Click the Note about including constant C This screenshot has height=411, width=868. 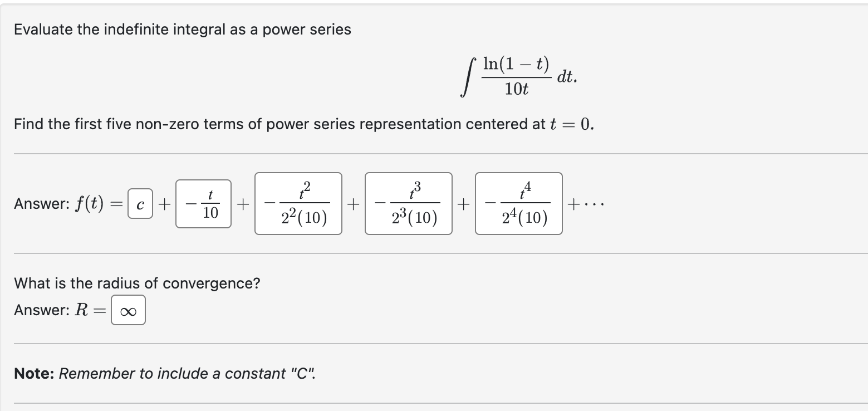[165, 374]
